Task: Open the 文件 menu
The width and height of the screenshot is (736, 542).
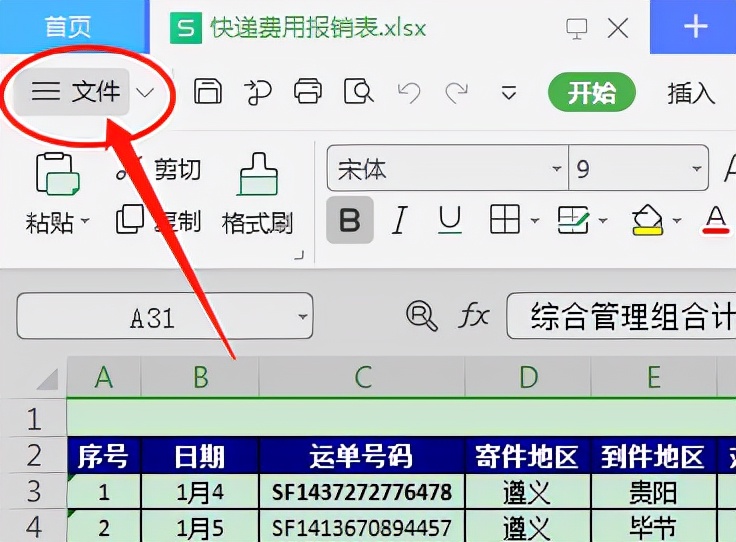Action: (73, 92)
